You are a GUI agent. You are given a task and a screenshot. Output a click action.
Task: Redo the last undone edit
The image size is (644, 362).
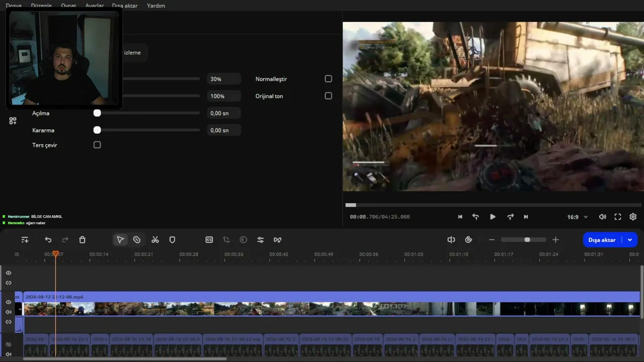point(65,240)
